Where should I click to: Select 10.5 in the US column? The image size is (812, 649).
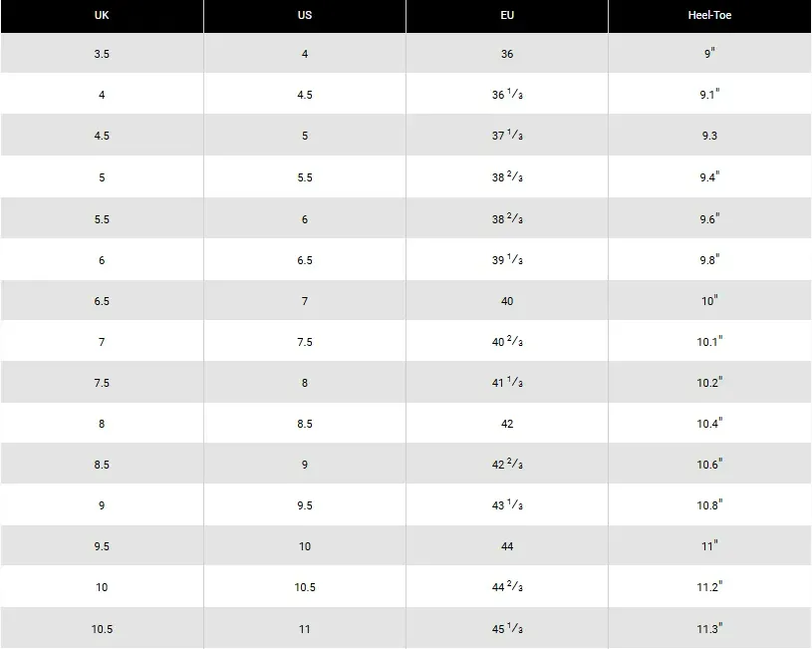click(x=305, y=587)
